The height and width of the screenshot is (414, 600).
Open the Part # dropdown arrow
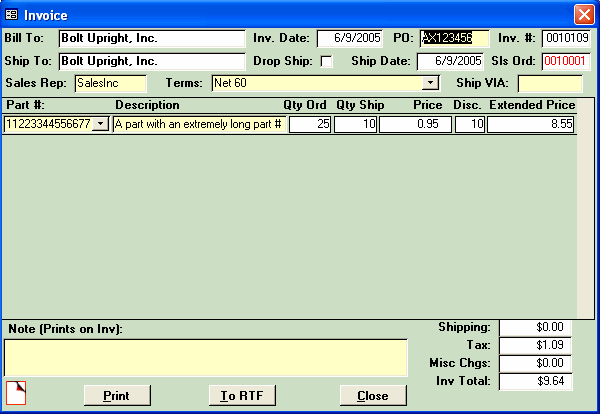coord(99,124)
